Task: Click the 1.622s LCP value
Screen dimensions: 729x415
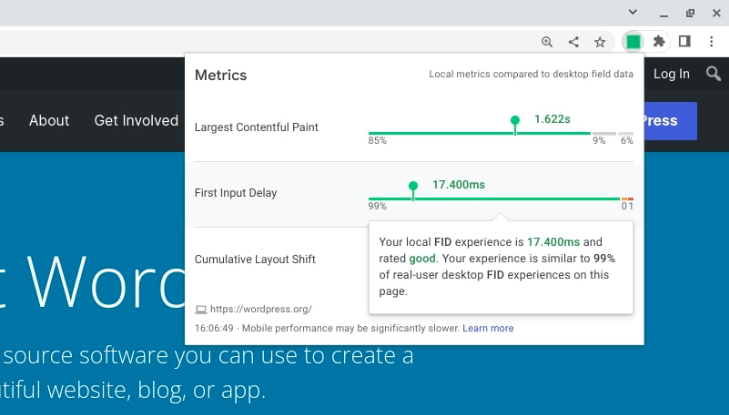Action: pyautogui.click(x=552, y=119)
